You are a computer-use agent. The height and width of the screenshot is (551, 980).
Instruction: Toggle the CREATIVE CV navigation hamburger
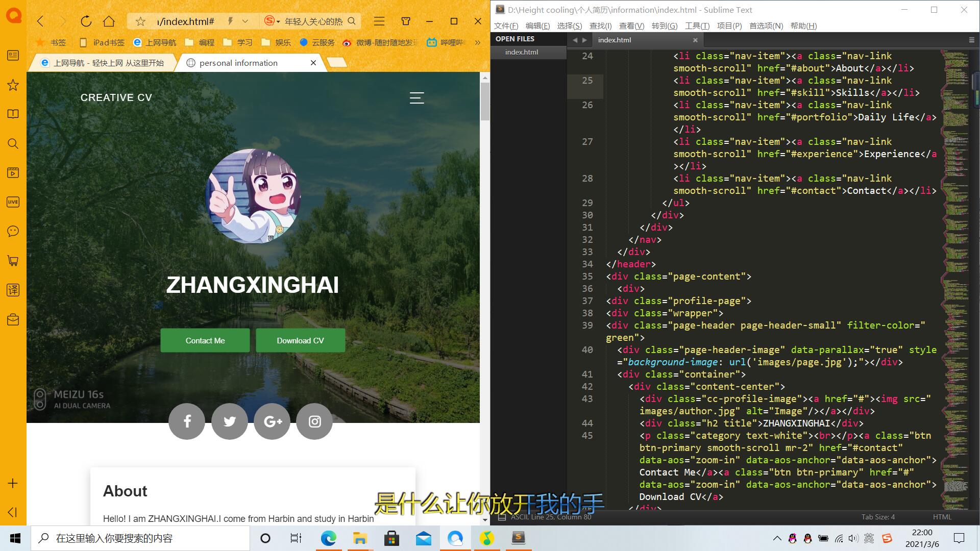point(416,98)
